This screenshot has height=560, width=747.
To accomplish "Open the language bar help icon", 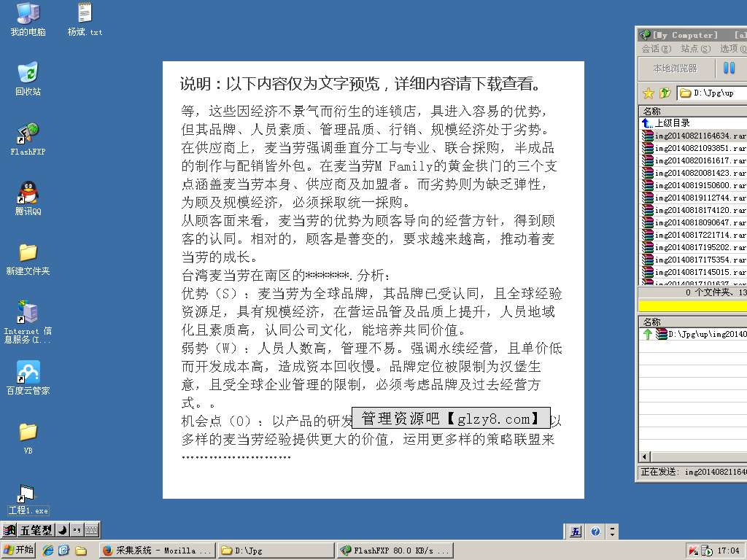I will (595, 532).
